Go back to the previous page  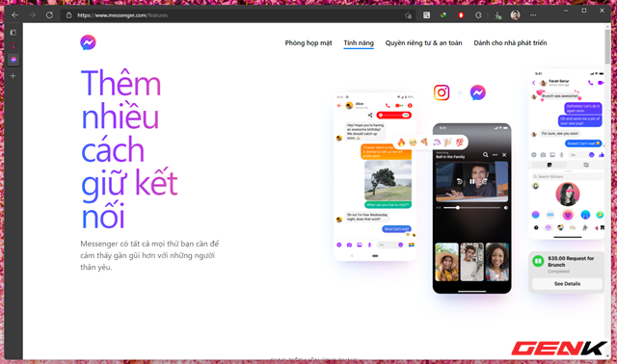pos(15,15)
